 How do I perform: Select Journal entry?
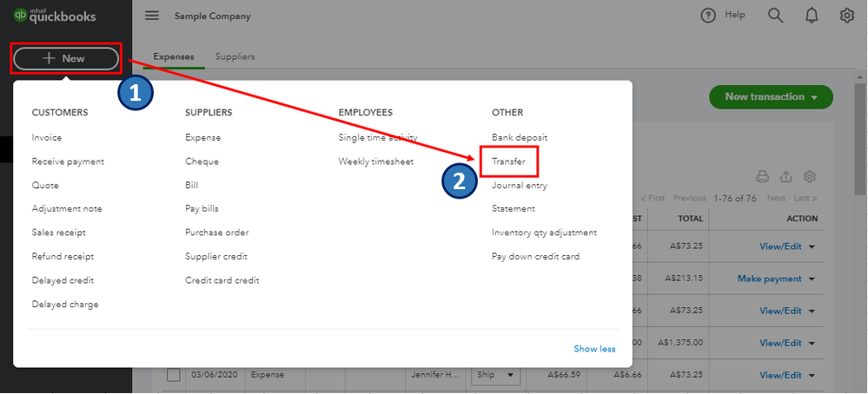click(520, 185)
